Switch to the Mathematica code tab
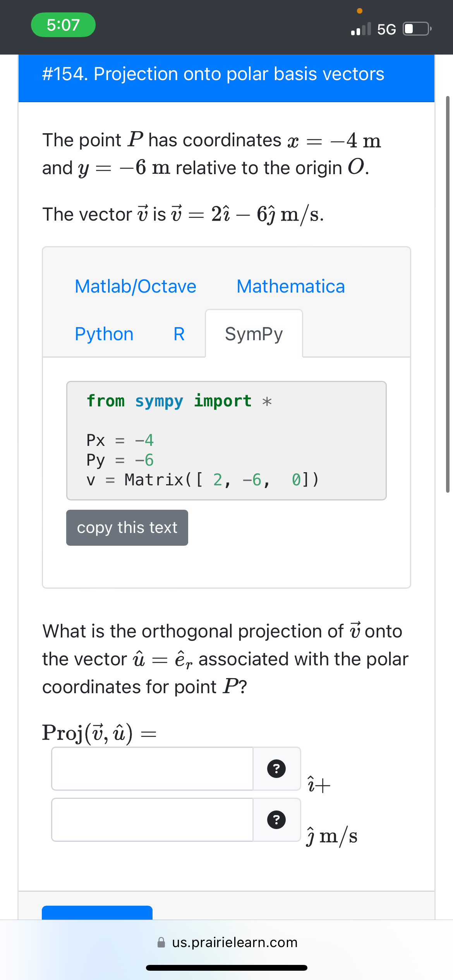 click(291, 286)
